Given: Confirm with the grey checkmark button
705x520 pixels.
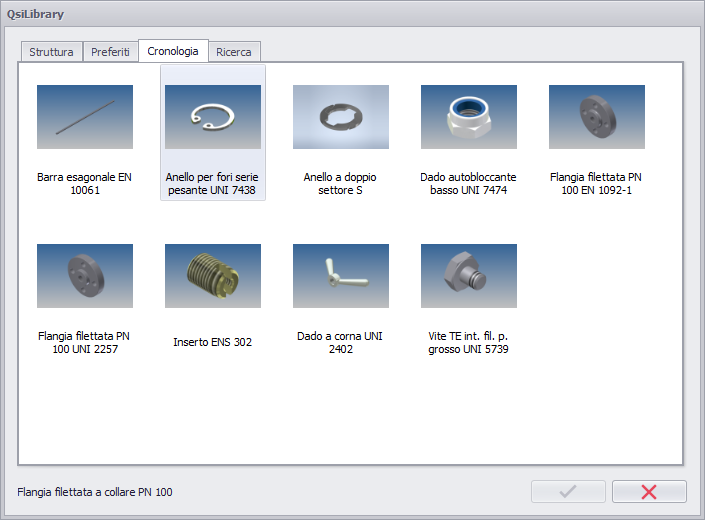Looking at the screenshot, I should (x=568, y=491).
